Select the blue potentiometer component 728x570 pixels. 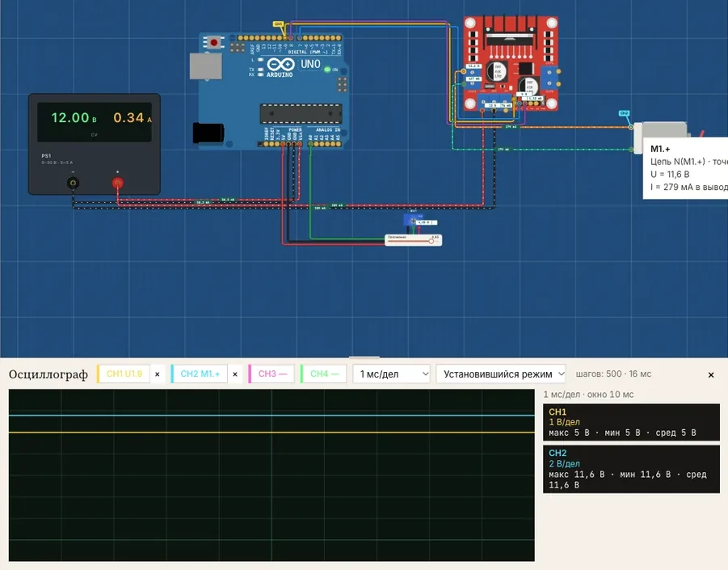[413, 219]
